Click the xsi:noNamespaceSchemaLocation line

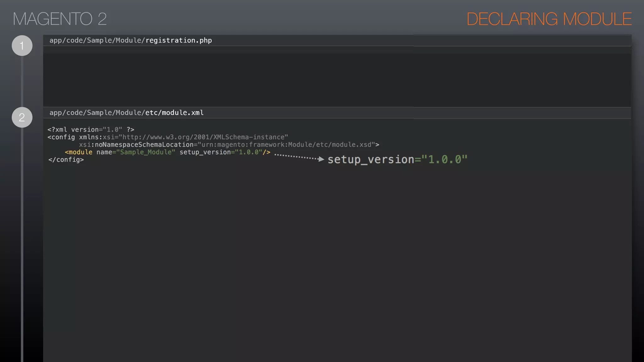coord(229,145)
